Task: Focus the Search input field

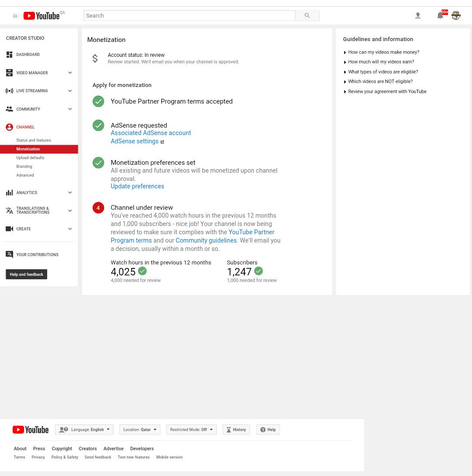Action: click(x=189, y=15)
